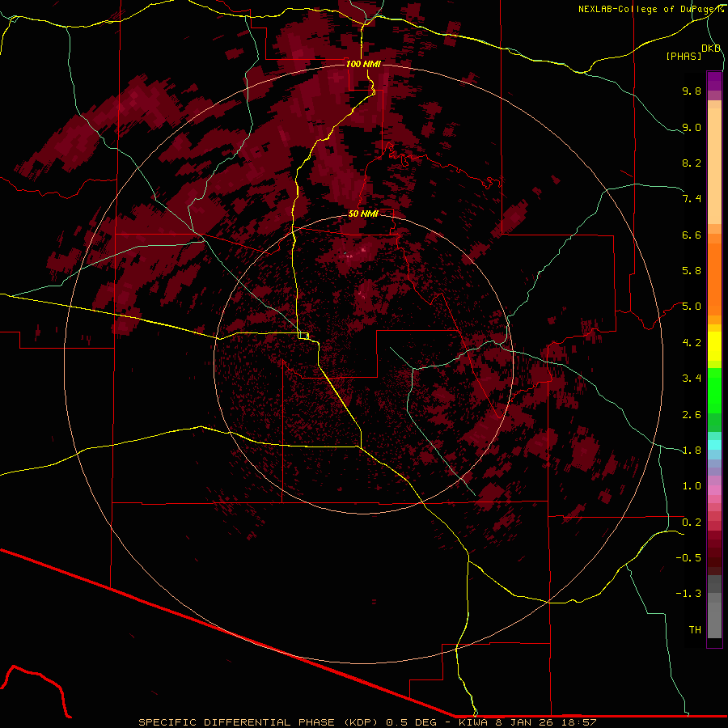The image size is (728, 728).
Task: Pick the cyan band of the color bar
Action: 714,444
